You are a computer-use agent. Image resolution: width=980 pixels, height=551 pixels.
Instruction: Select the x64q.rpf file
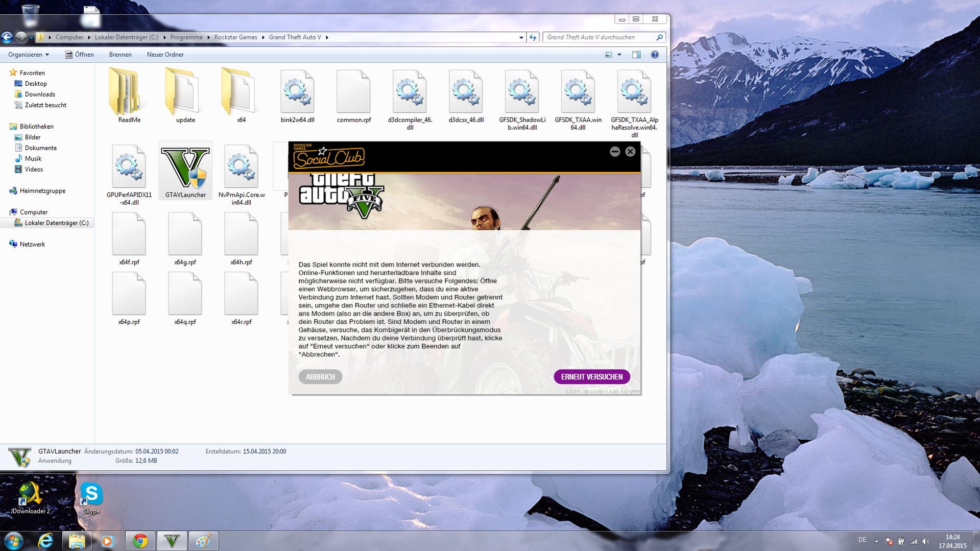click(185, 299)
